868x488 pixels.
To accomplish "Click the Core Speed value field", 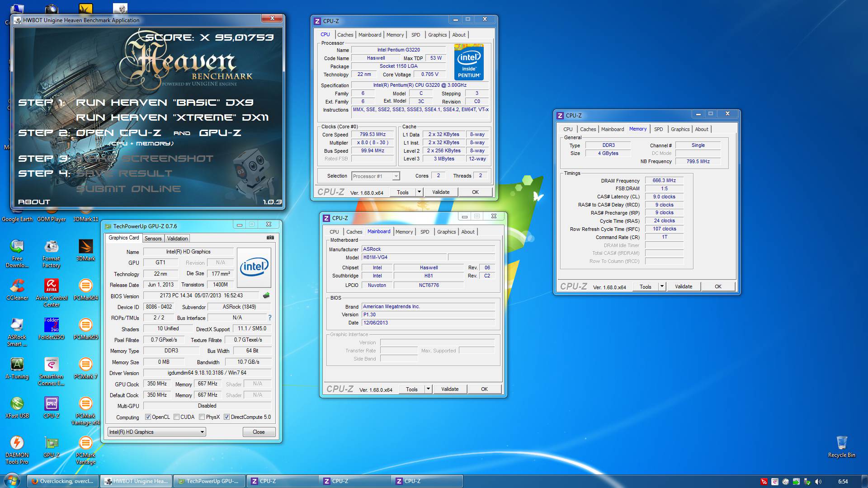I will coord(373,135).
